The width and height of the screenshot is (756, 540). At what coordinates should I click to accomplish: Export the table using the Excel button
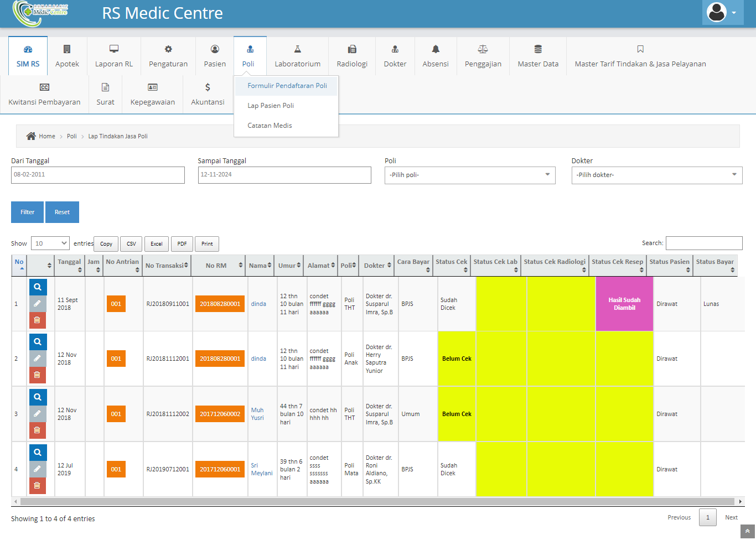click(157, 244)
